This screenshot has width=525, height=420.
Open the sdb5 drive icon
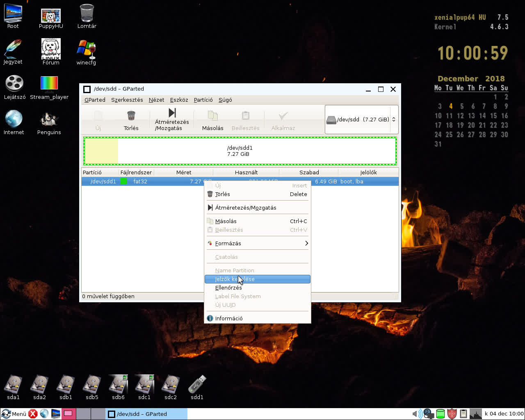click(x=92, y=387)
